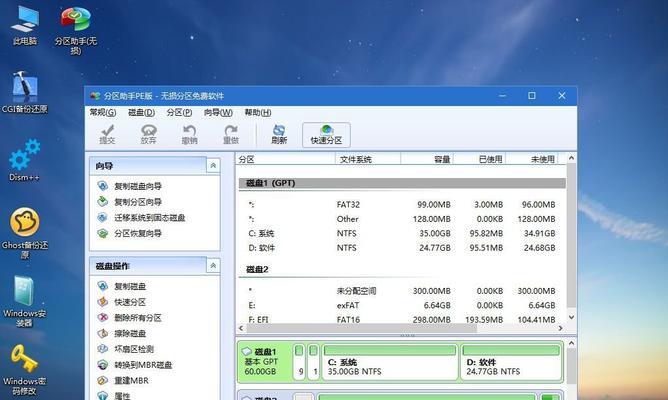Open the 此电脑 desktop icon
The image size is (668, 400).
(24, 26)
